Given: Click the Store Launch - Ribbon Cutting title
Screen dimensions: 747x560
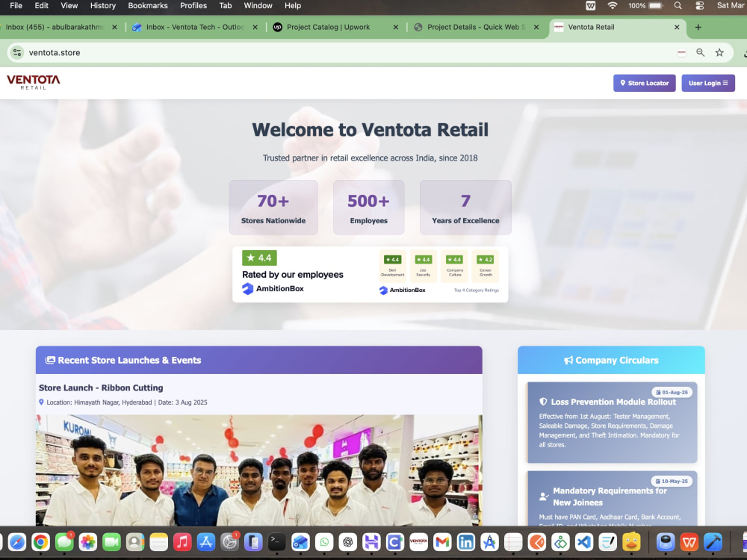Looking at the screenshot, I should [x=101, y=388].
